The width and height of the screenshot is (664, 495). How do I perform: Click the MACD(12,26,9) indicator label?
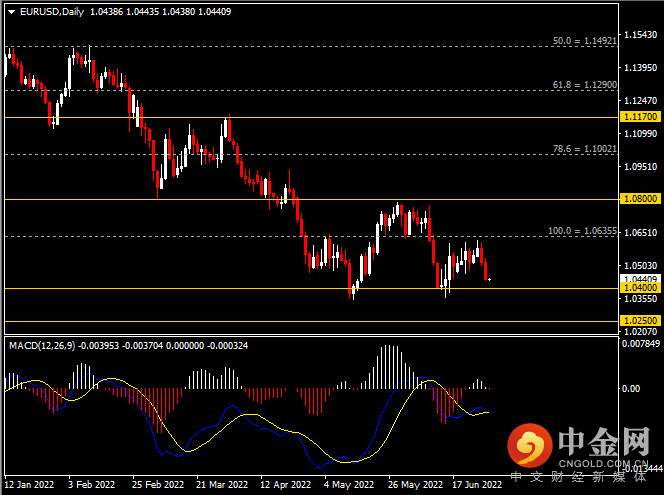point(42,346)
